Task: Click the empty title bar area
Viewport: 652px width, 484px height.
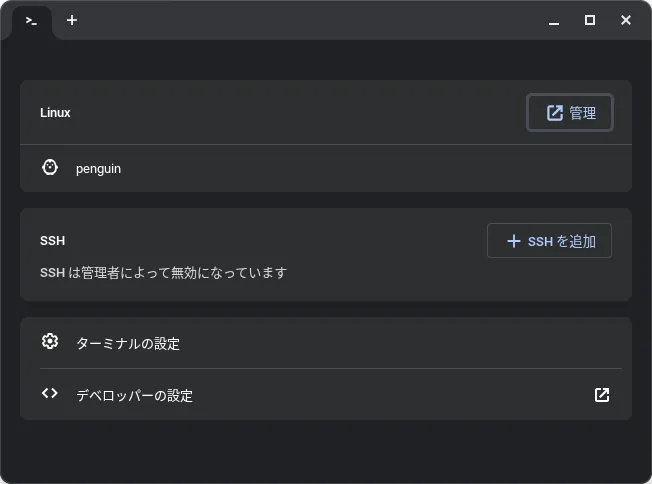Action: point(312,20)
